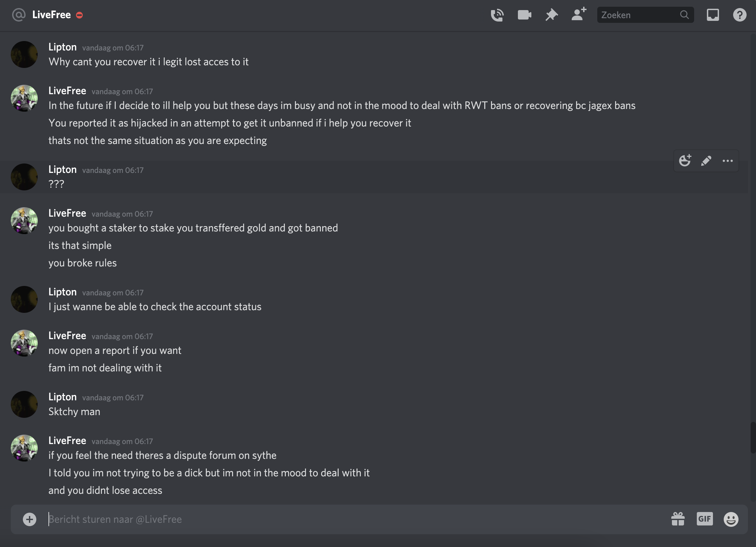Click Lipton's username on top message
The width and height of the screenshot is (756, 547).
click(63, 47)
